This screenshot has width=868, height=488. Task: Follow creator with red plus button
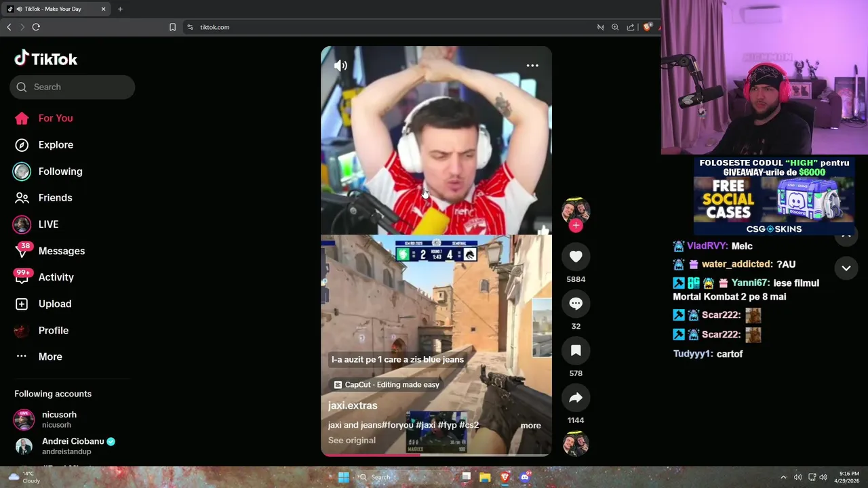point(576,226)
